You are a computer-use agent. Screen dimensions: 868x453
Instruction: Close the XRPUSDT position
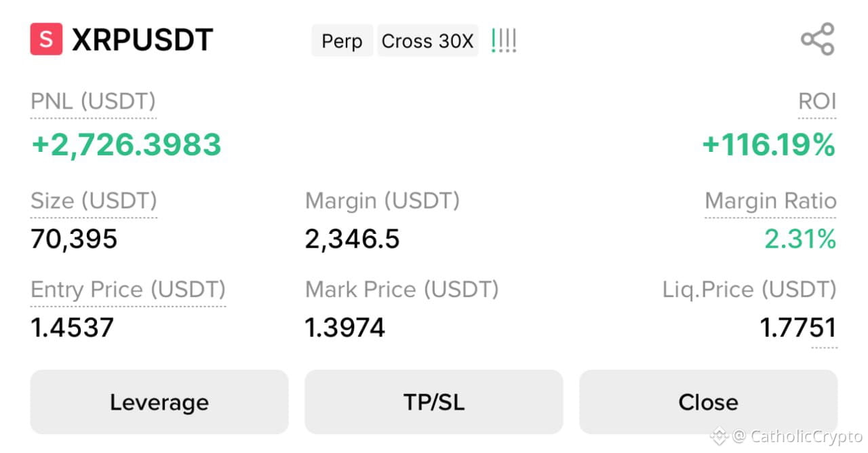pyautogui.click(x=708, y=401)
